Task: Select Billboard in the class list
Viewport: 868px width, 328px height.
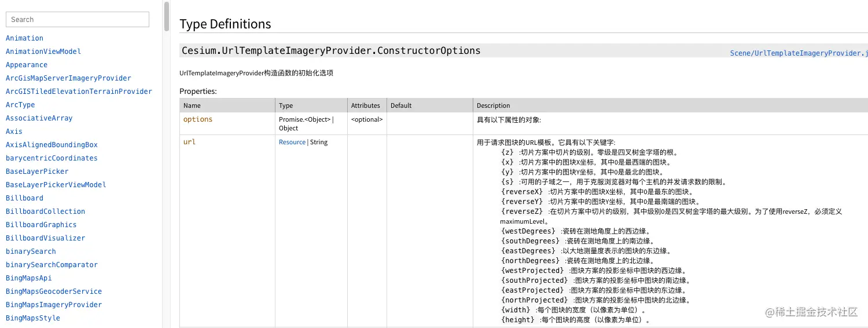Action: click(x=24, y=198)
